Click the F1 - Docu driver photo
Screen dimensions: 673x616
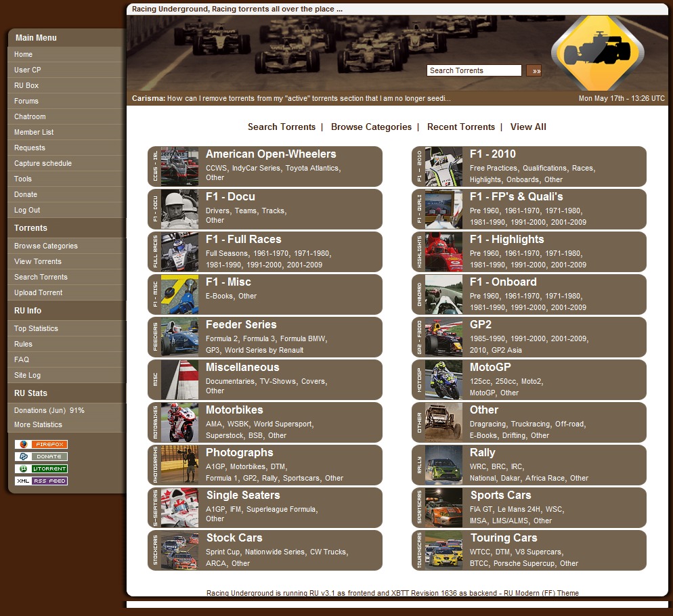(x=179, y=209)
